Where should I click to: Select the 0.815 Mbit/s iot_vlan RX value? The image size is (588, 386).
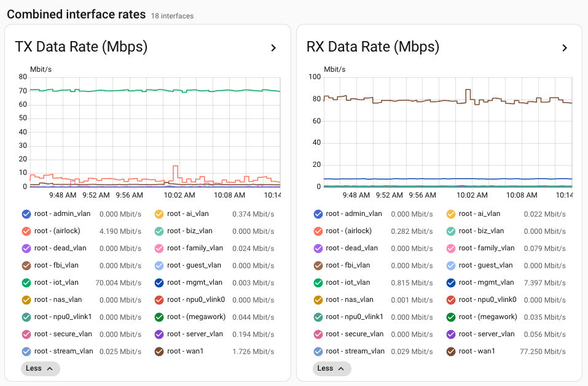(412, 283)
